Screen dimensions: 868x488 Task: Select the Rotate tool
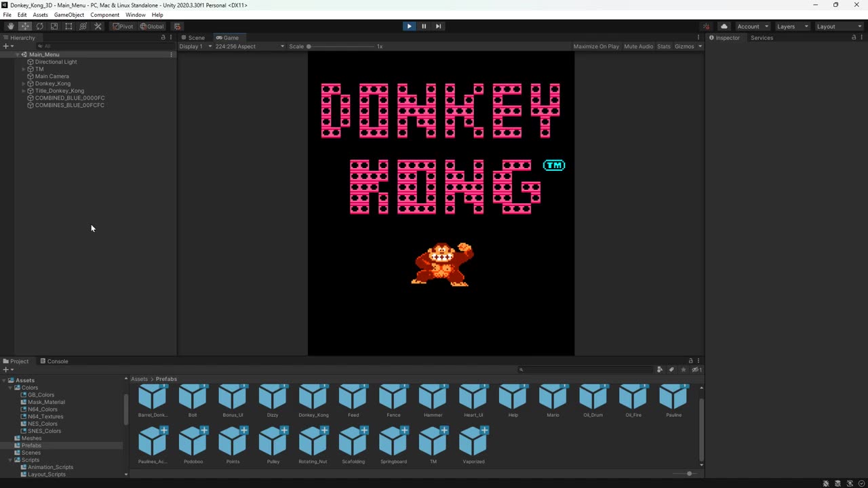39,26
